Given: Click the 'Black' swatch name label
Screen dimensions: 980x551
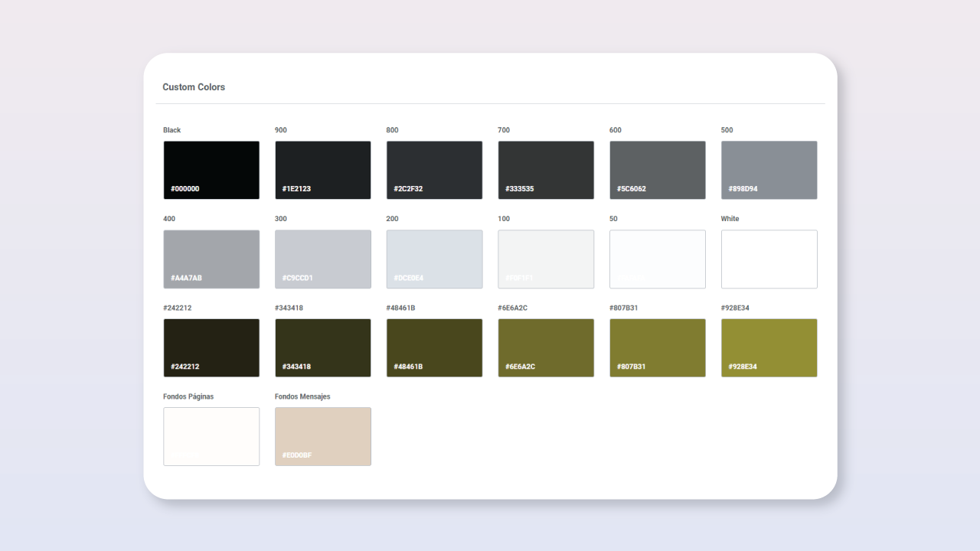Looking at the screenshot, I should click(x=172, y=130).
